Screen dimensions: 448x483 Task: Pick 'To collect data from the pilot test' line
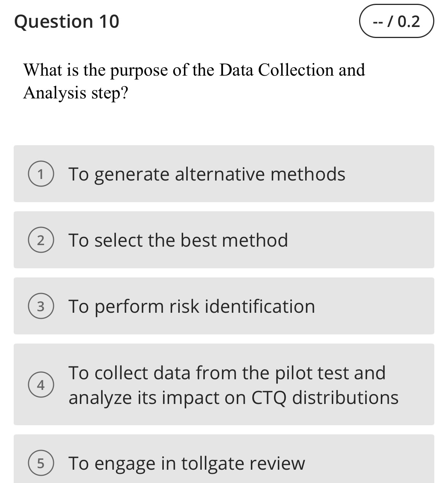coord(227,373)
